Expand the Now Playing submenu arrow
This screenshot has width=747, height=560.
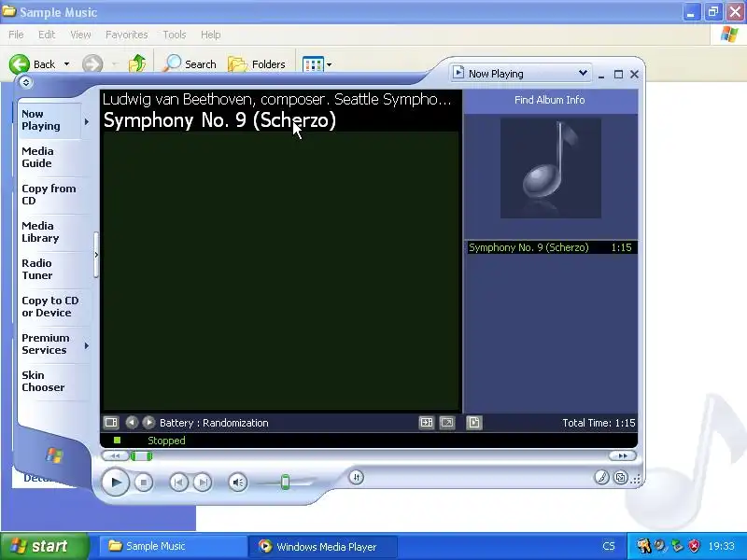[x=87, y=122]
